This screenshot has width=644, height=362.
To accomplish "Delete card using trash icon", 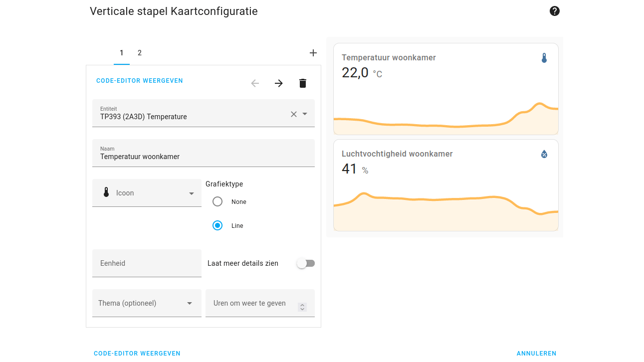I will click(x=303, y=83).
